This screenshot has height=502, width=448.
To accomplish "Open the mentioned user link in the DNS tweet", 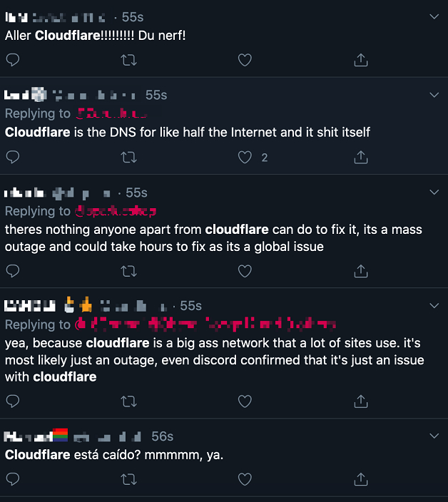I will click(111, 113).
